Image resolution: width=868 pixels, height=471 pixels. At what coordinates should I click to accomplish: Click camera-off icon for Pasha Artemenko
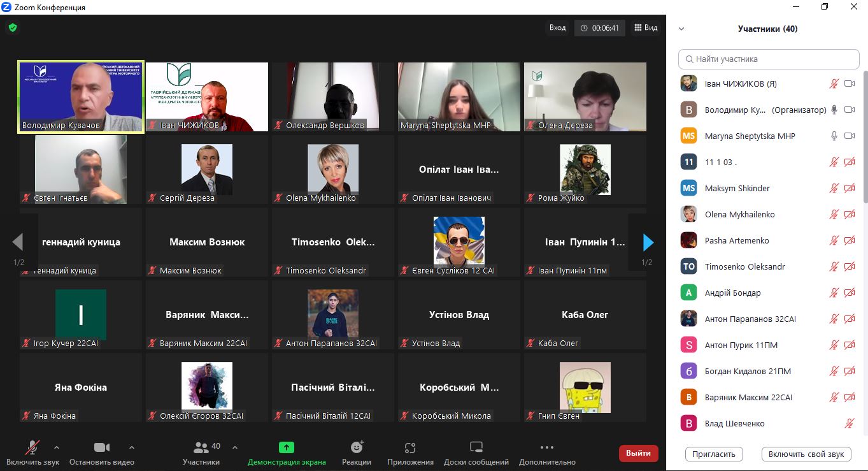point(849,240)
